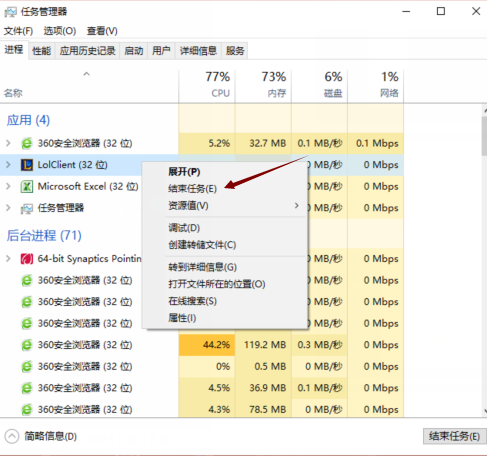This screenshot has width=487, height=456.
Task: Click the vertical scrollbar of process list
Action: 484,260
